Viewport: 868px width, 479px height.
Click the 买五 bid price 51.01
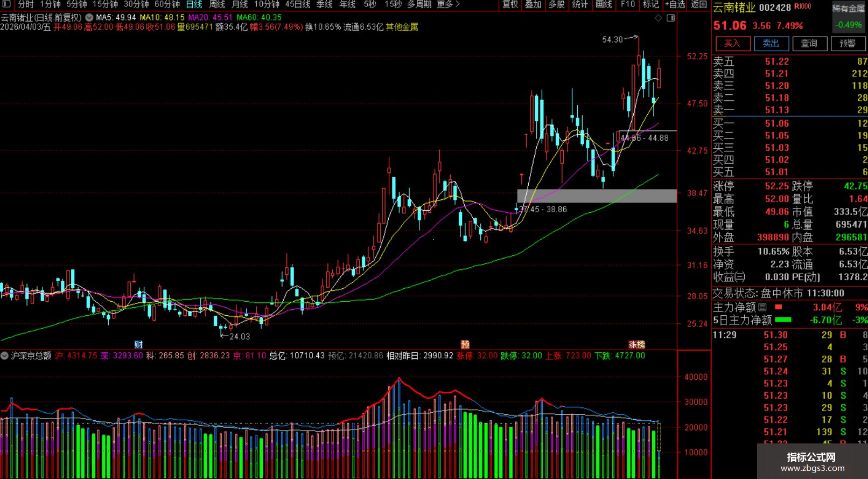coord(777,172)
